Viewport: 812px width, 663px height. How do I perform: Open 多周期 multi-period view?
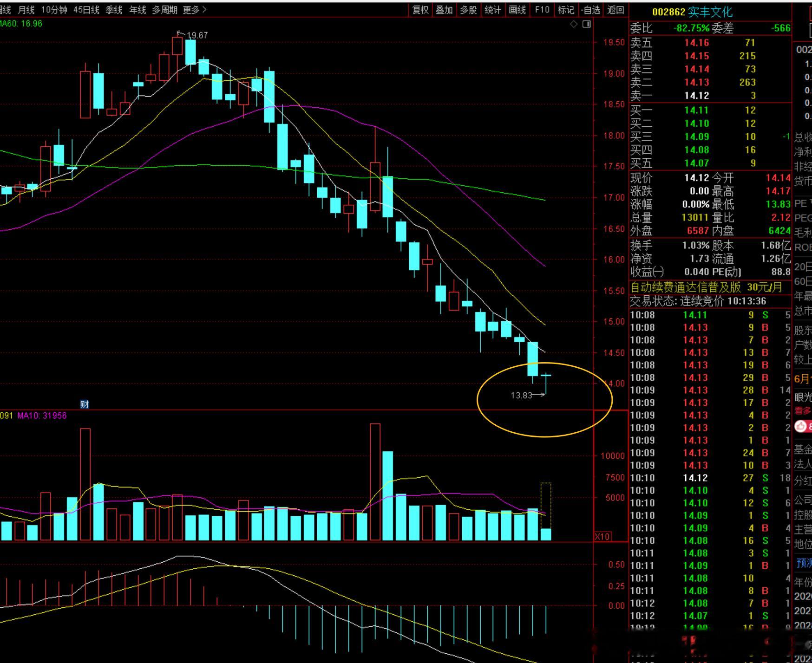[x=164, y=10]
